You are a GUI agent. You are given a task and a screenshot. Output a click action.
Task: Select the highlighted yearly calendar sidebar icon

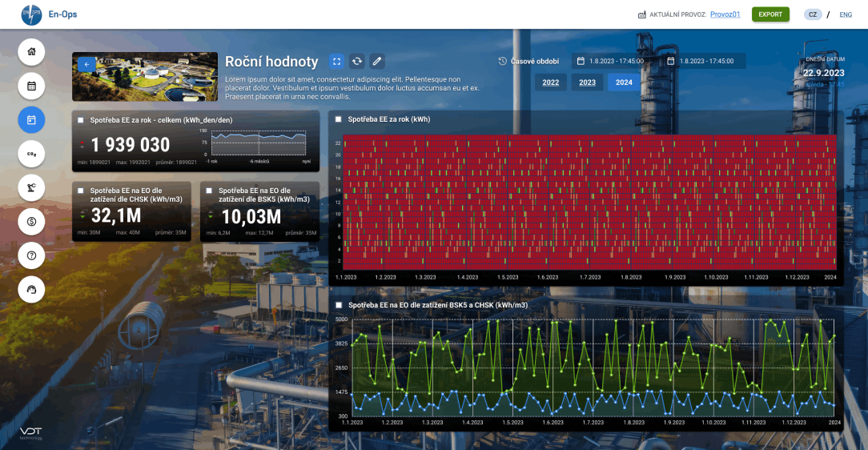[x=31, y=119]
